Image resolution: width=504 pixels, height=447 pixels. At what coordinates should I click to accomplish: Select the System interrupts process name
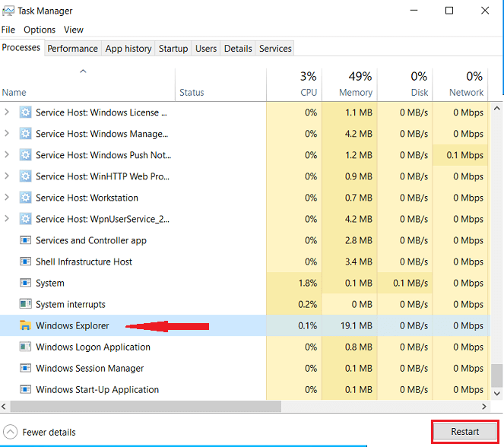[71, 304]
